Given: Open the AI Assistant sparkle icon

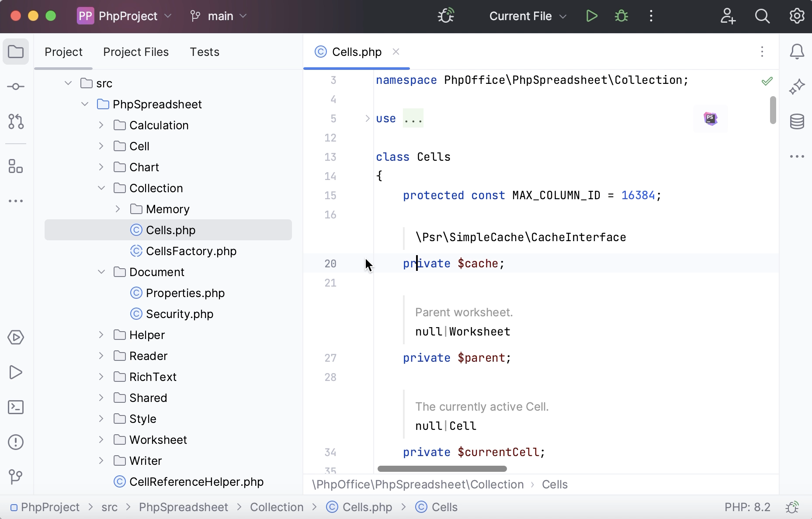Looking at the screenshot, I should pos(797,86).
